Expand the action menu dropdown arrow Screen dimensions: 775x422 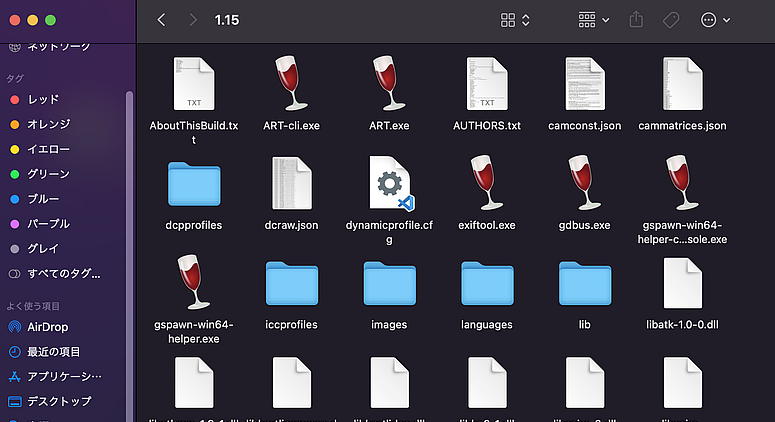click(x=727, y=20)
